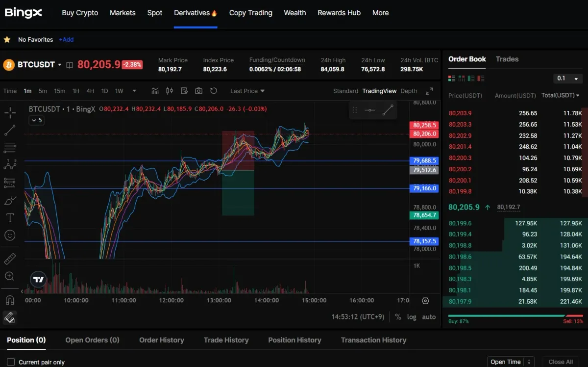Select the trend line drawing tool

(10, 130)
